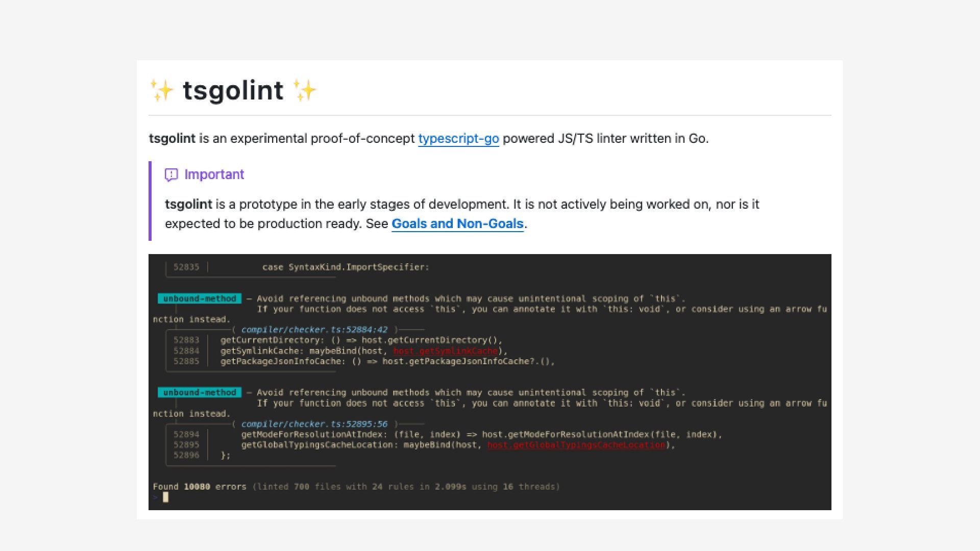Click line number 52835 in the terminal
The image size is (980, 551).
pos(186,267)
